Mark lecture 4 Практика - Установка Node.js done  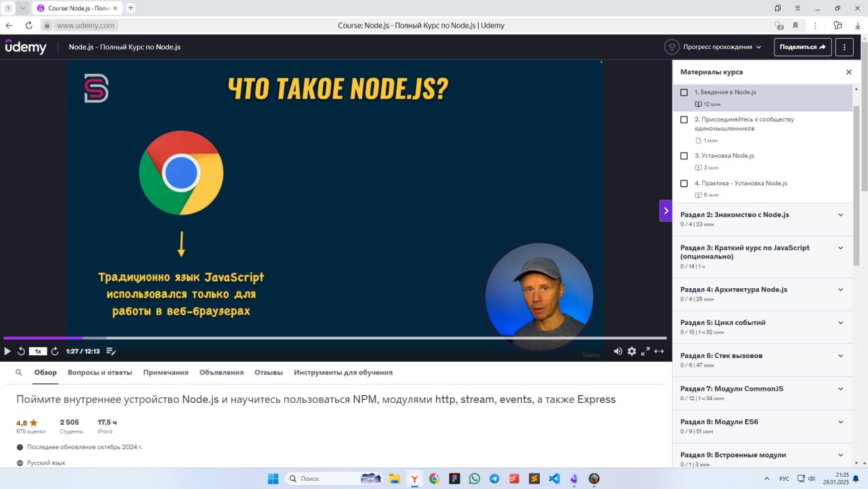pyautogui.click(x=684, y=184)
